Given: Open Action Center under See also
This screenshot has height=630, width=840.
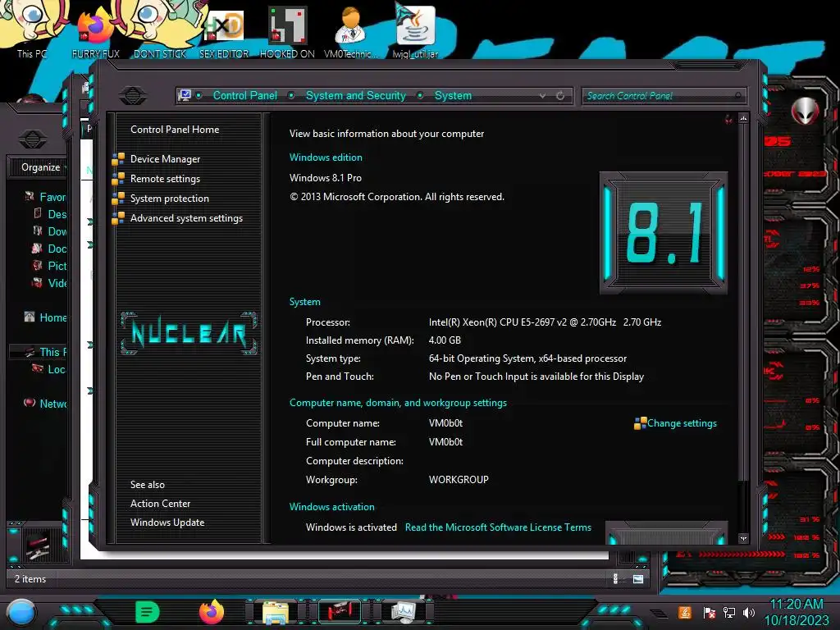Looking at the screenshot, I should pyautogui.click(x=160, y=504).
